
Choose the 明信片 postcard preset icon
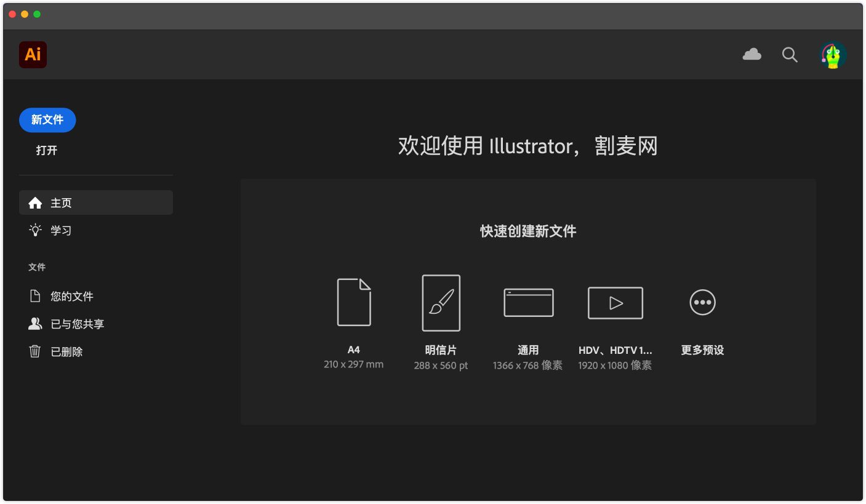tap(441, 303)
